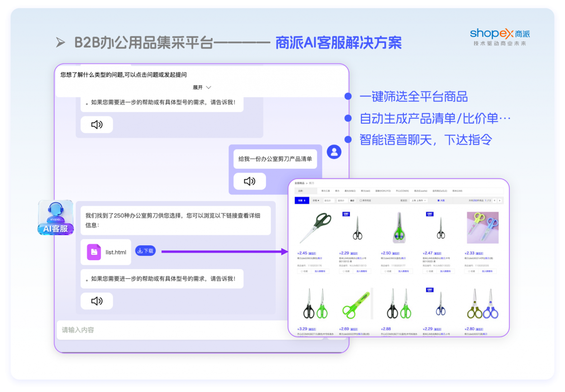
Task: Click the 下载 download button
Action: point(145,251)
